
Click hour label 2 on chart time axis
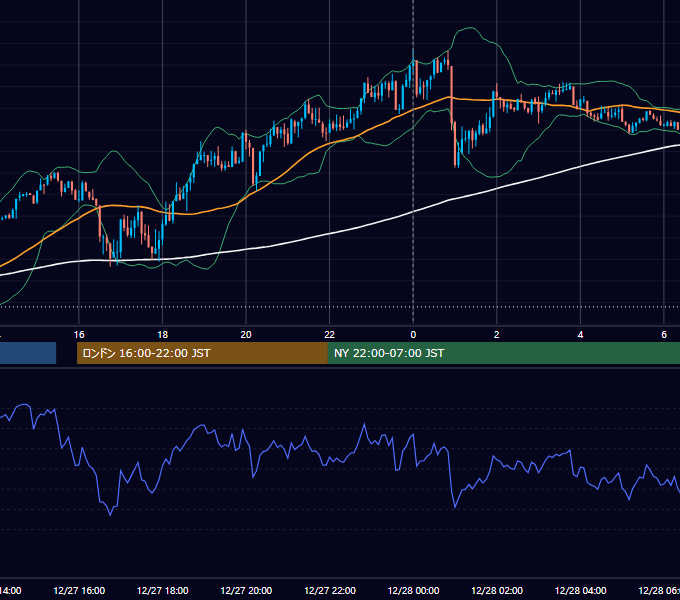click(x=497, y=335)
